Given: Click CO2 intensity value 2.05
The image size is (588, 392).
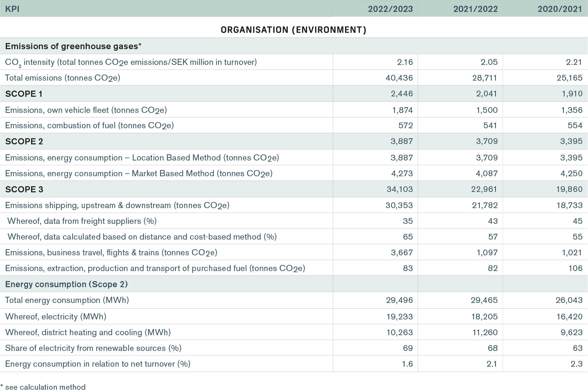Looking at the screenshot, I should tap(489, 62).
